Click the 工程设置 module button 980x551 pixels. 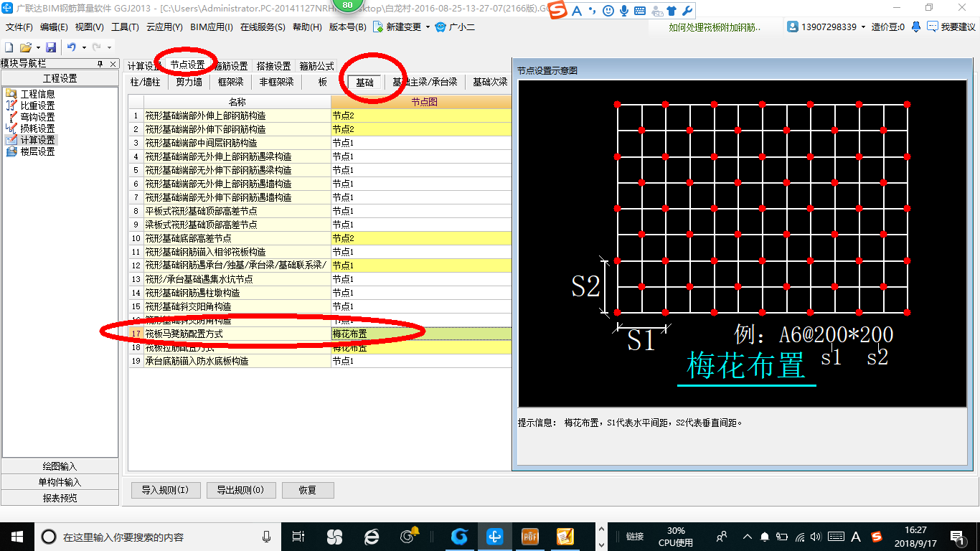[x=60, y=78]
